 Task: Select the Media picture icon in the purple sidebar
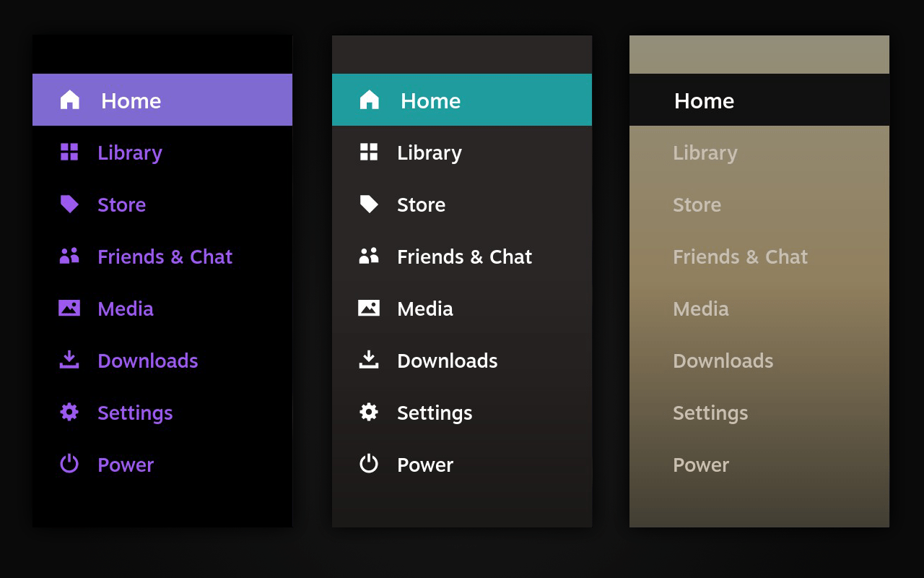point(69,309)
